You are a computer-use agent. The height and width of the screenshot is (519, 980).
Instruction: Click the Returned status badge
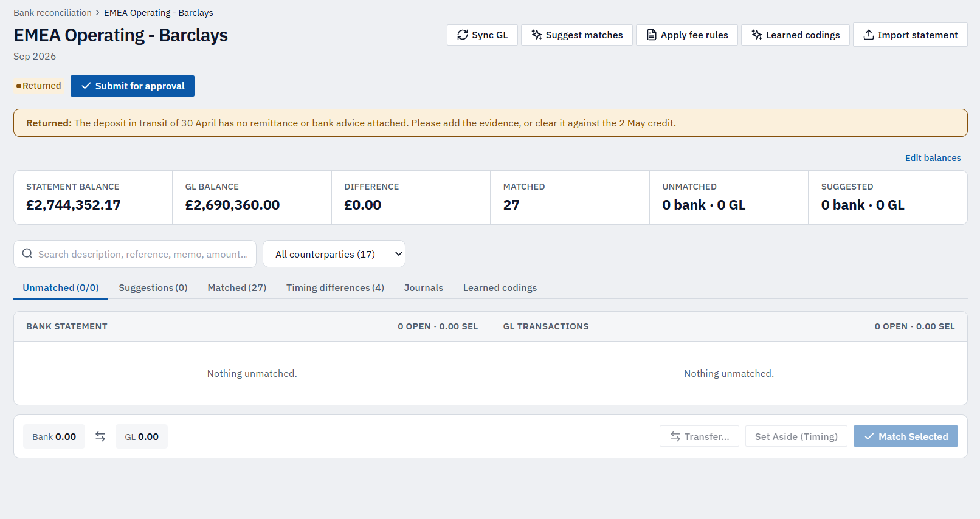[39, 86]
